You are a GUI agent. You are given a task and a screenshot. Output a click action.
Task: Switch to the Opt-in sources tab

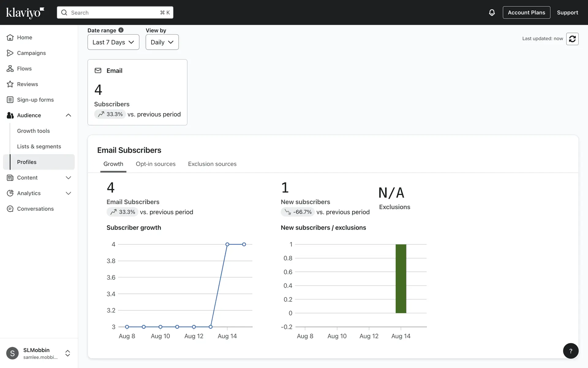pos(156,164)
